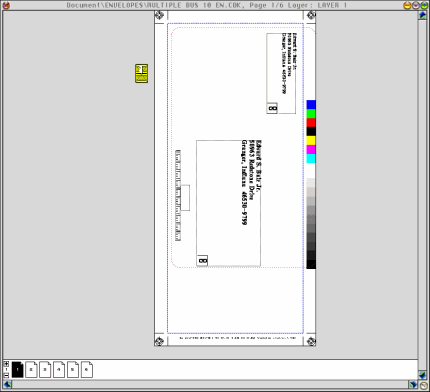Click the vertical scrollbar down arrow
430x392 pixels.
(423, 375)
